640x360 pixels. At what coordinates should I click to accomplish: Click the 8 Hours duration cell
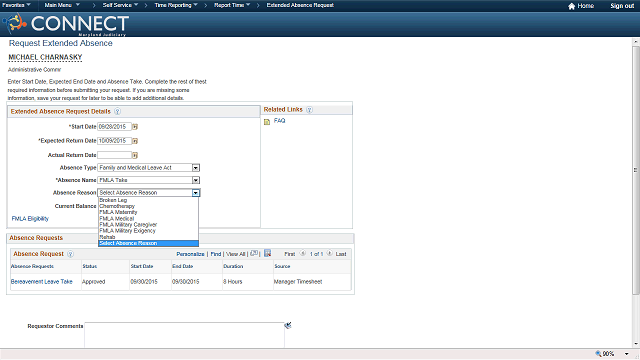(233, 282)
